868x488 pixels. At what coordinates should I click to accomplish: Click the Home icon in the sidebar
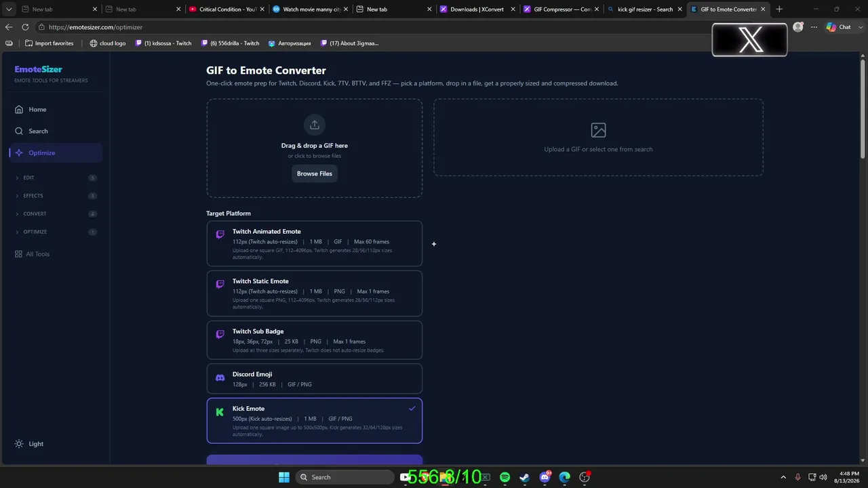click(x=19, y=109)
